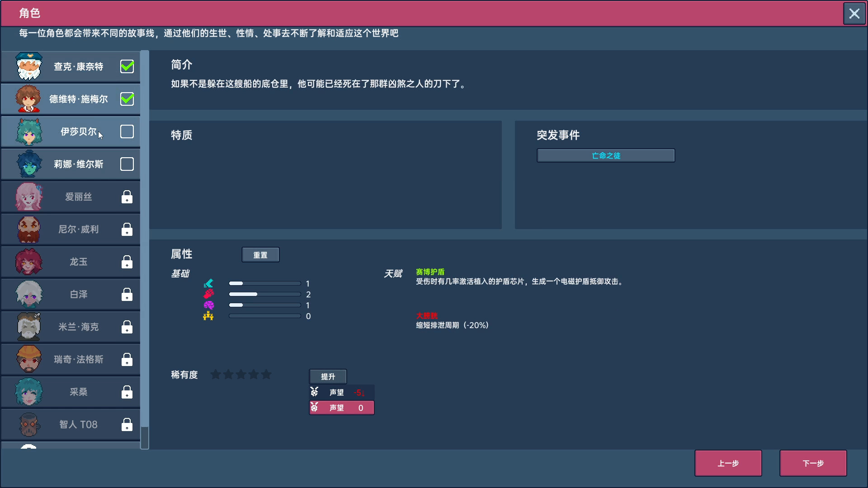Select 白泽 in character list
Image resolution: width=868 pixels, height=488 pixels.
78,294
